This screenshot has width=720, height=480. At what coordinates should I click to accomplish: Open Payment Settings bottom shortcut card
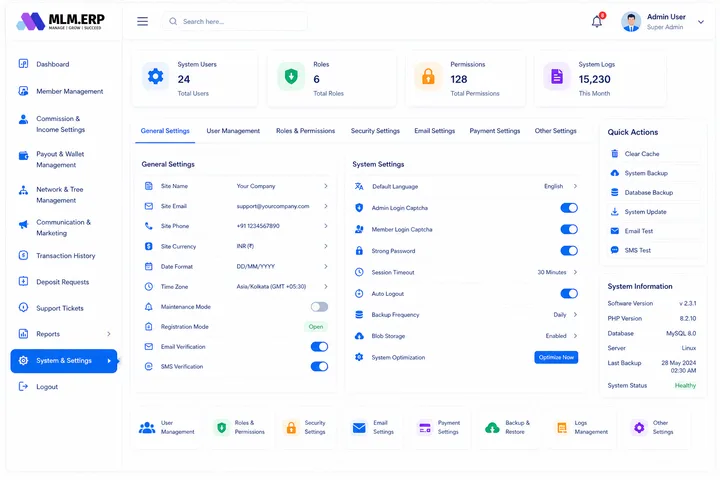tap(439, 428)
